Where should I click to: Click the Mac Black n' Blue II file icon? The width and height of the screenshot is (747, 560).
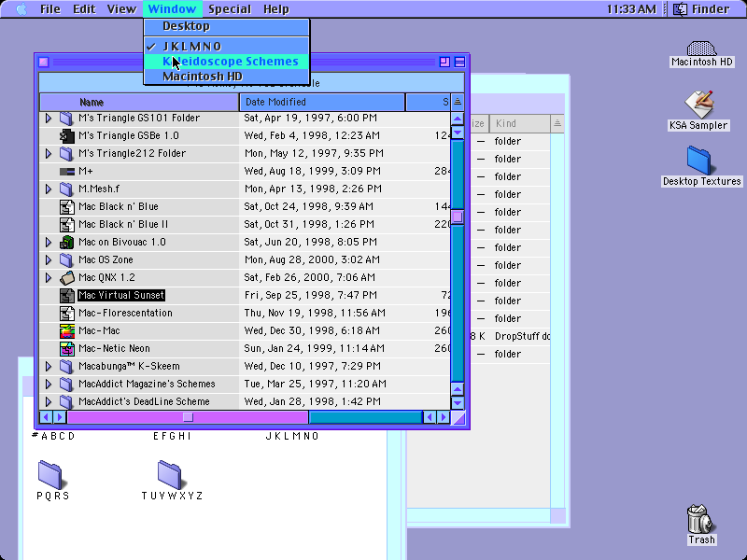(x=66, y=224)
